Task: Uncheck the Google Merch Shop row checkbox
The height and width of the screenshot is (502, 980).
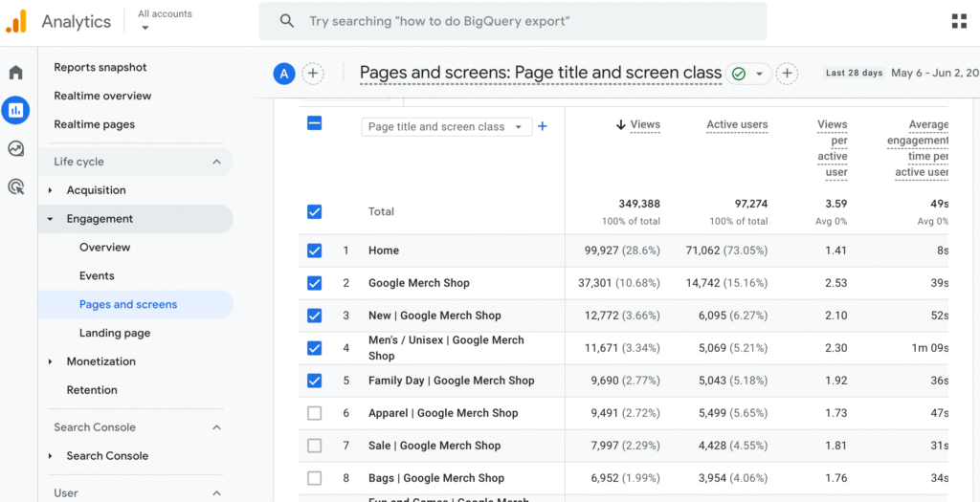Action: [x=314, y=283]
